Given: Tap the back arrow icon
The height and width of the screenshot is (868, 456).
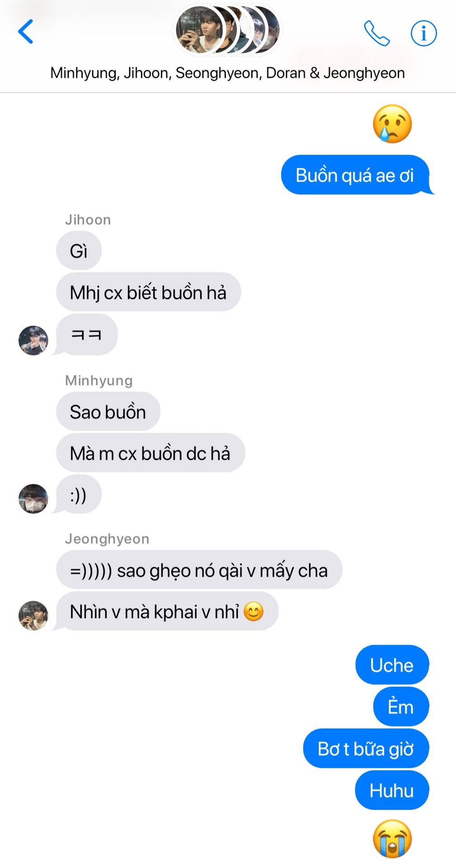Looking at the screenshot, I should 26,31.
